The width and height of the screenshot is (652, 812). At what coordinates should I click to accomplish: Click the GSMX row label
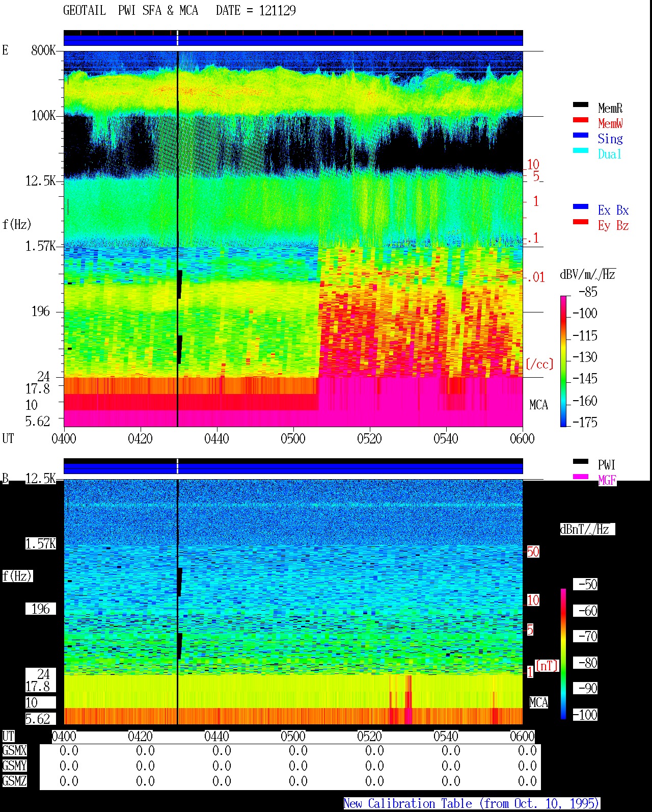coord(14,750)
